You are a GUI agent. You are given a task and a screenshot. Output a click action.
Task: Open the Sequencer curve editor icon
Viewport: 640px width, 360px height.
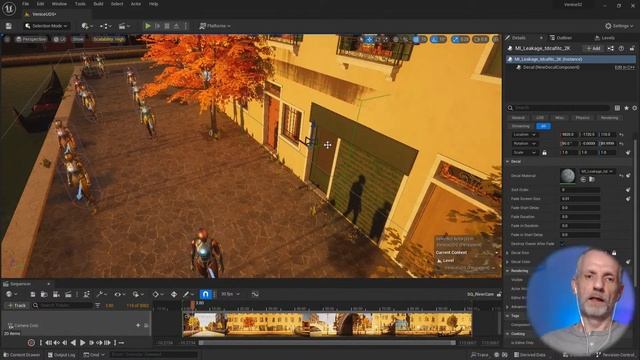click(255, 294)
